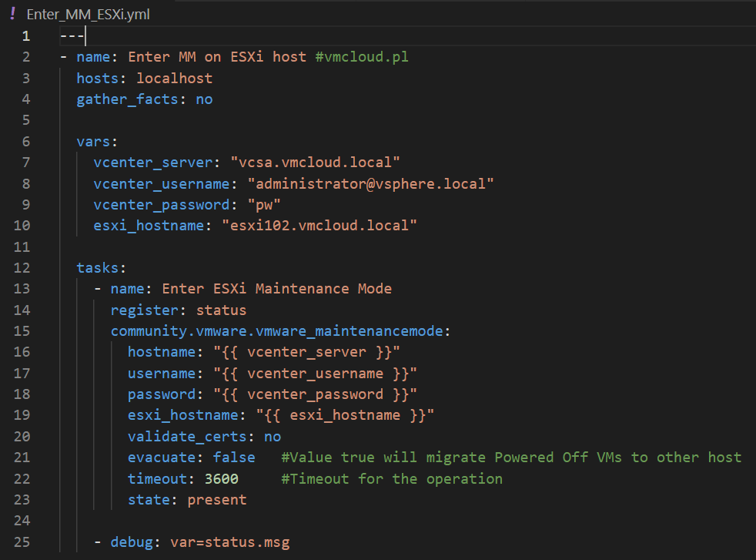Click the YAML file icon in the tab

12,15
